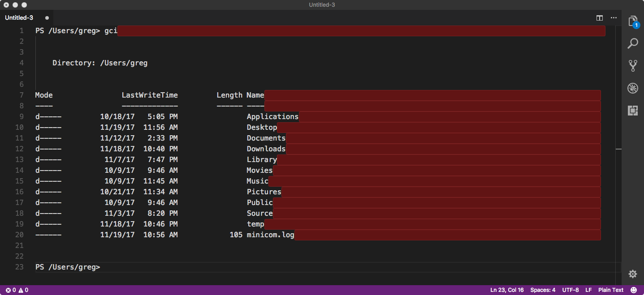This screenshot has height=295, width=644.
Task: Open the Explorer view in activity bar
Action: [632, 21]
